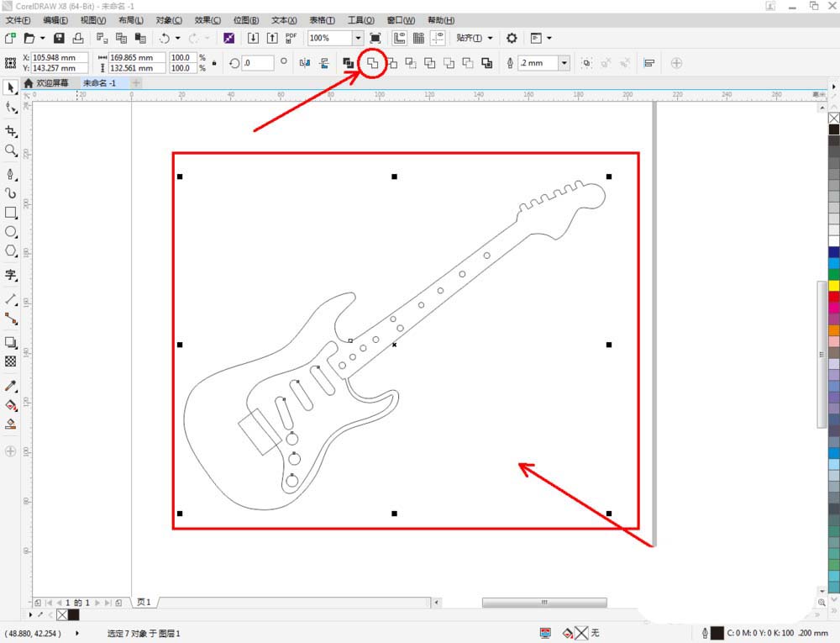Select the Rectangle tool

pos(11,213)
